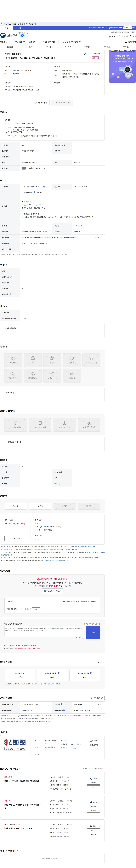Click the 이메일 지원 button
This screenshot has width=136, height=868.
pos(15,538)
